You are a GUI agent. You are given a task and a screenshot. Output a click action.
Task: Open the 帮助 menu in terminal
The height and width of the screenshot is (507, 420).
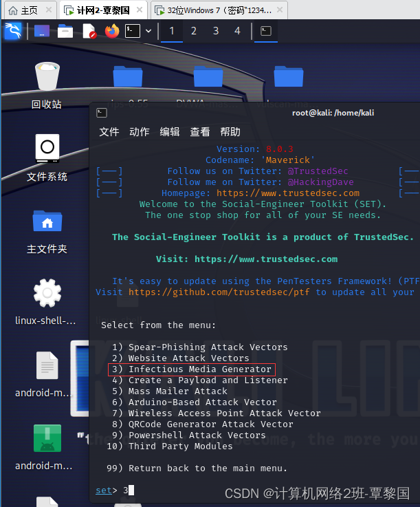[x=230, y=132]
